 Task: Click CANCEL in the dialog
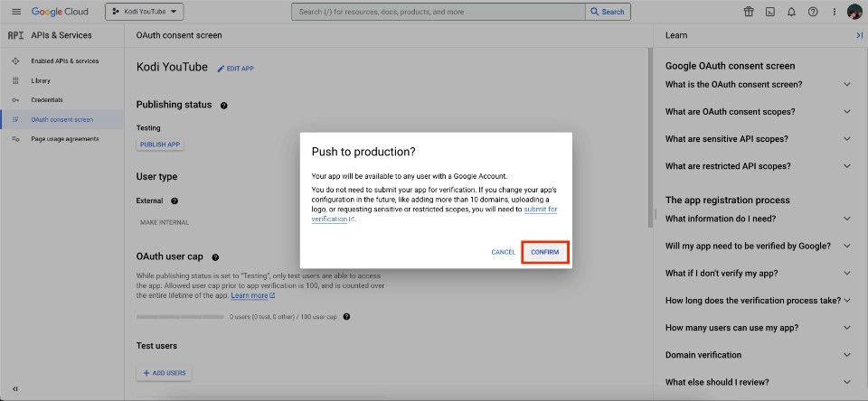coord(504,252)
